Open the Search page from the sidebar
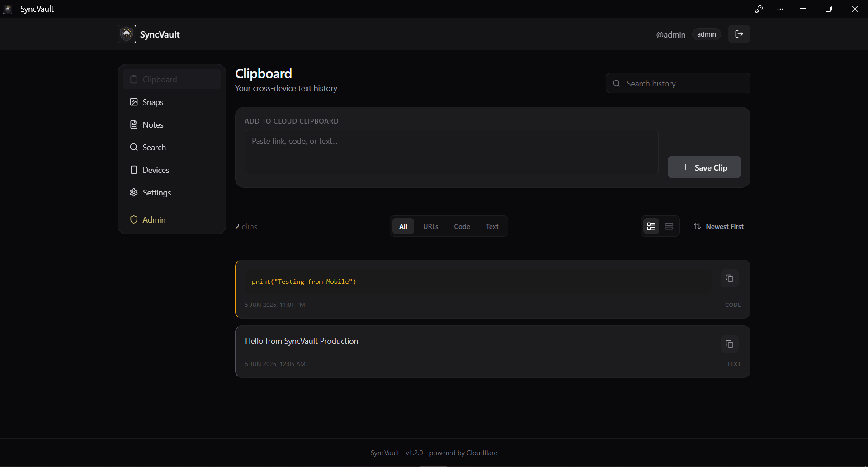 tap(172, 147)
